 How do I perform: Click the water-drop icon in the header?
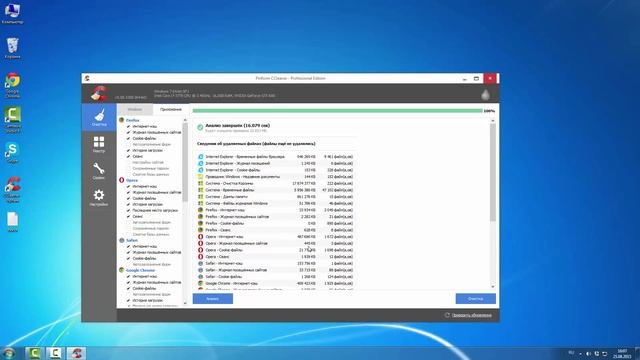tap(485, 95)
